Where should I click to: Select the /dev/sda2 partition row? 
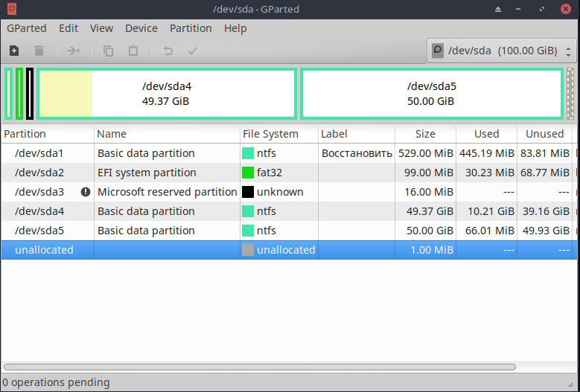pyautogui.click(x=289, y=173)
